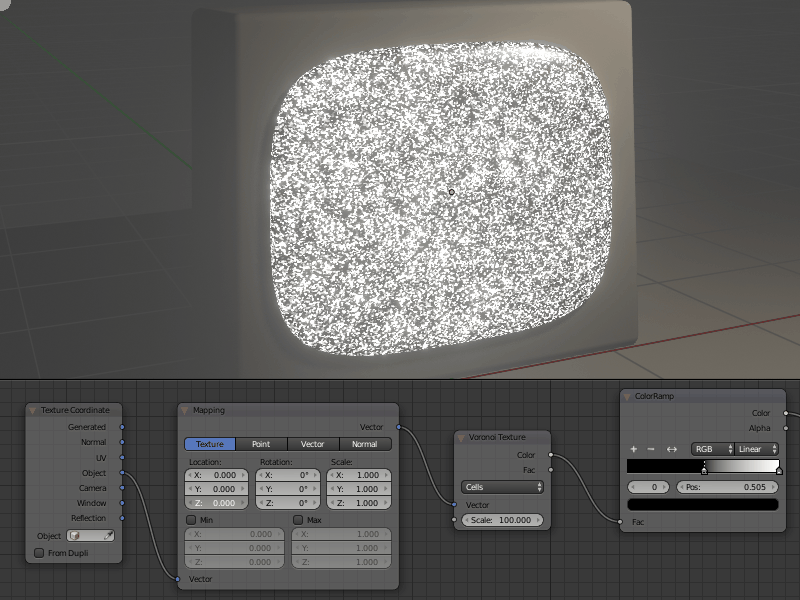Remove a color stop with the minus icon

(x=649, y=449)
